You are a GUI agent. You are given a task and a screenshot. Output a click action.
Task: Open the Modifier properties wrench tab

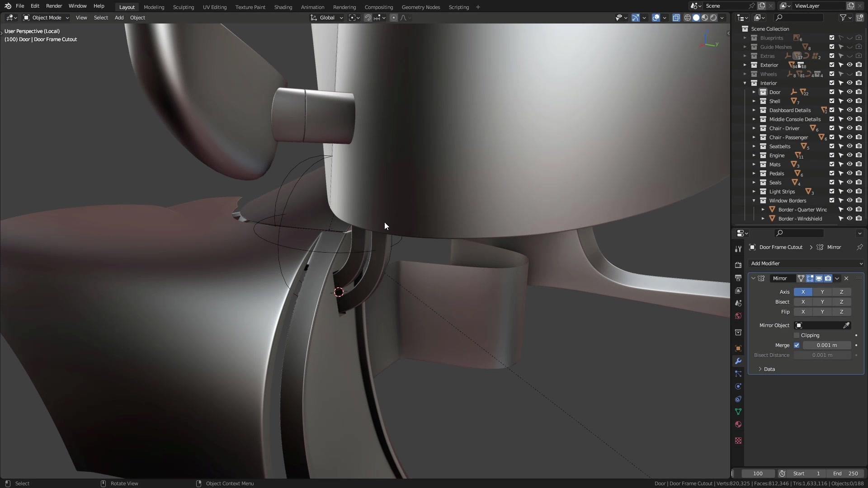click(738, 361)
